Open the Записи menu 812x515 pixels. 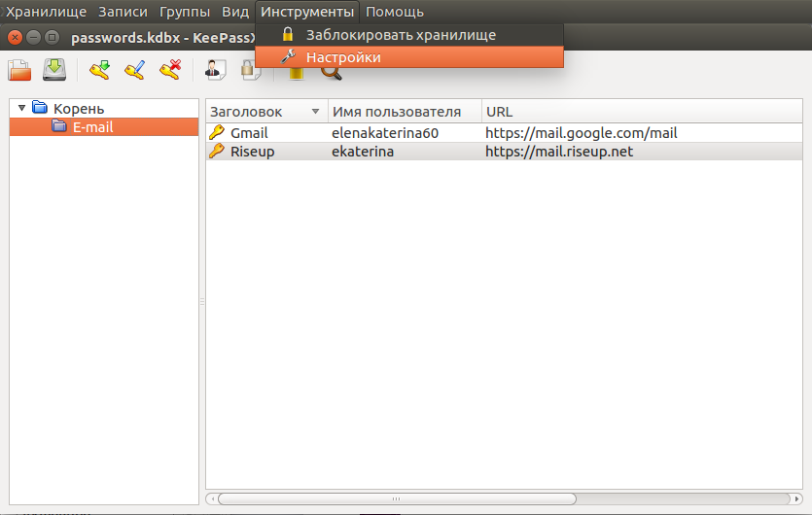click(123, 12)
